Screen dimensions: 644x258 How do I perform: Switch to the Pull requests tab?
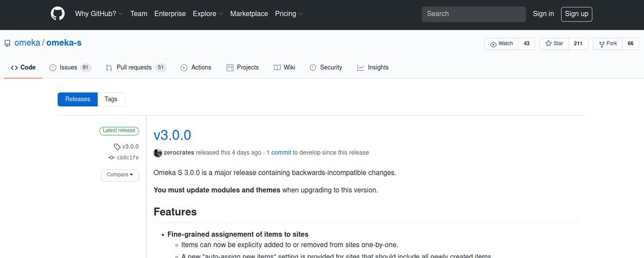point(136,67)
